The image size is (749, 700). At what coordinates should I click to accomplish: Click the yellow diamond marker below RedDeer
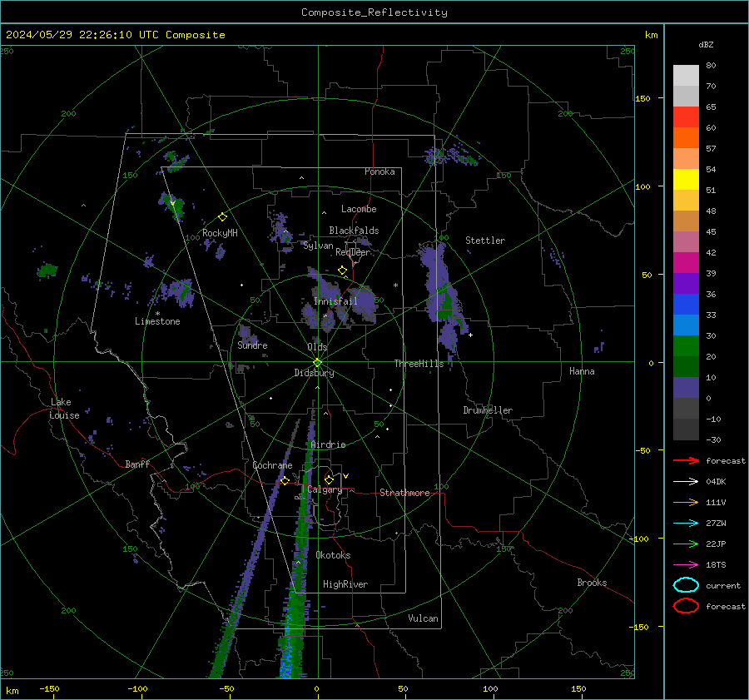pos(343,271)
